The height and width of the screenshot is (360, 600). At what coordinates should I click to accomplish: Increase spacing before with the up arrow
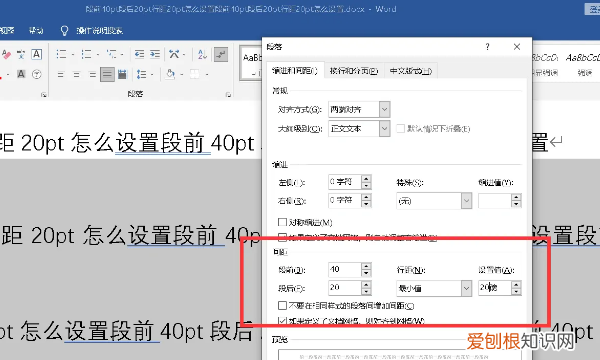coord(366,266)
